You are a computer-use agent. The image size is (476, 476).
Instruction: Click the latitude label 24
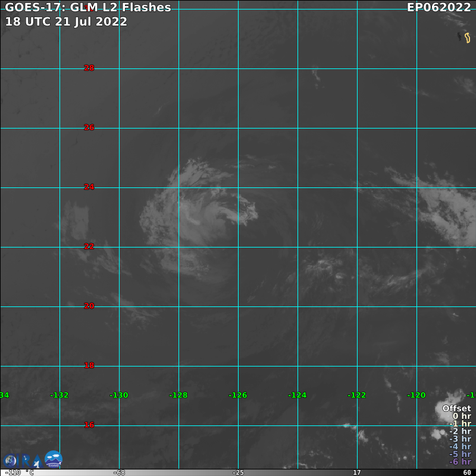click(89, 187)
